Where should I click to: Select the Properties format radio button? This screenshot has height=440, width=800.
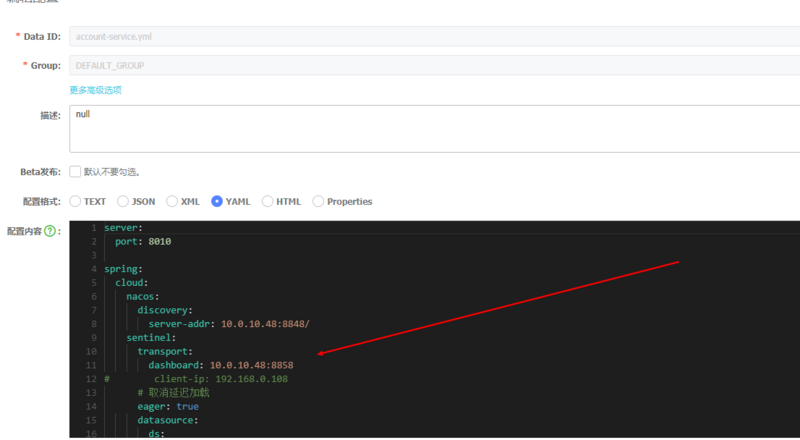click(318, 201)
